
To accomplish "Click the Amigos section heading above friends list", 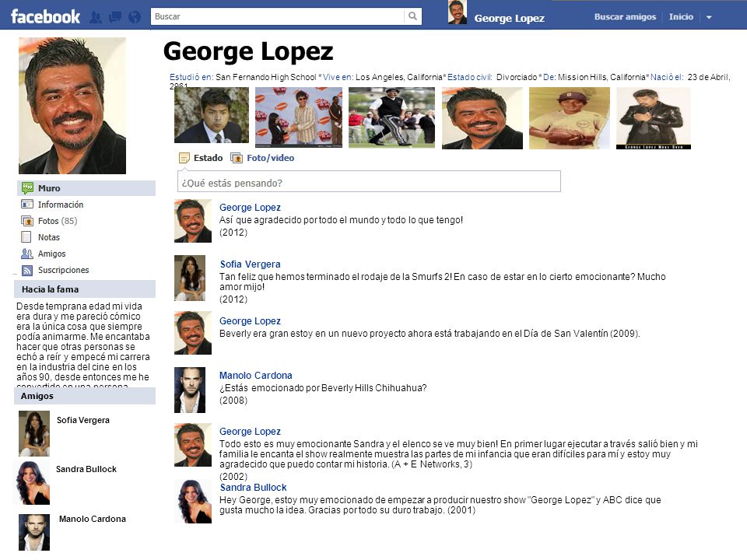I will pyautogui.click(x=37, y=396).
